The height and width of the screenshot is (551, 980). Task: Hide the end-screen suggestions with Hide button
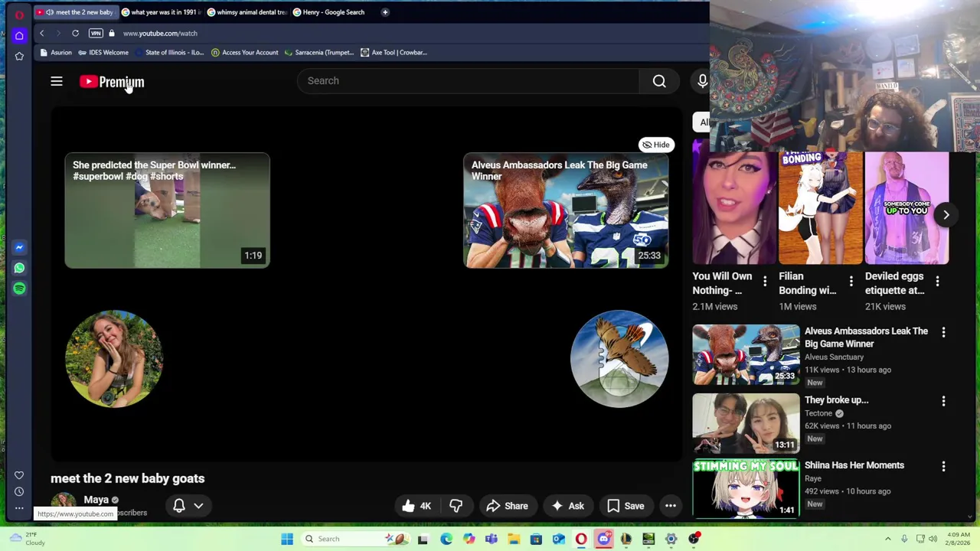(x=655, y=145)
